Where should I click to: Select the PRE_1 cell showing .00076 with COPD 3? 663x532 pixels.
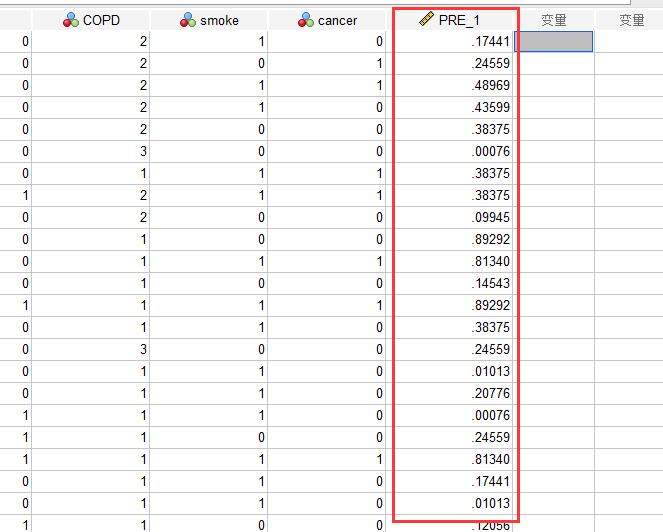click(450, 151)
